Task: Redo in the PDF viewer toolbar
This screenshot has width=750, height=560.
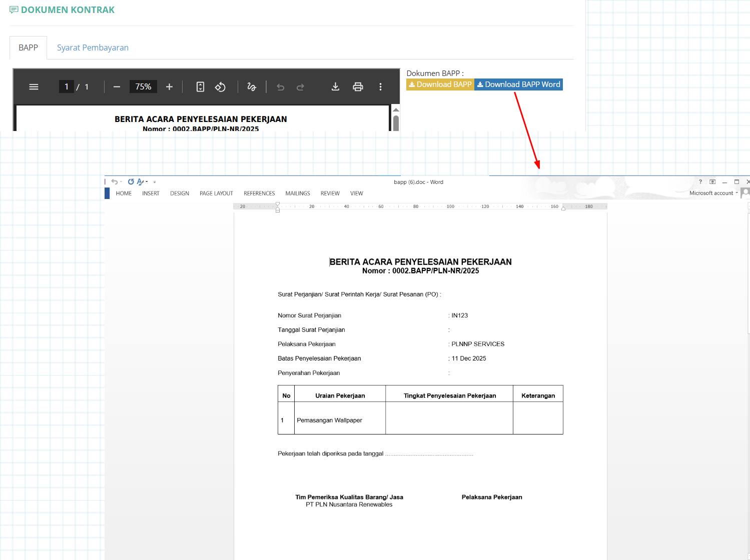Action: (x=300, y=87)
